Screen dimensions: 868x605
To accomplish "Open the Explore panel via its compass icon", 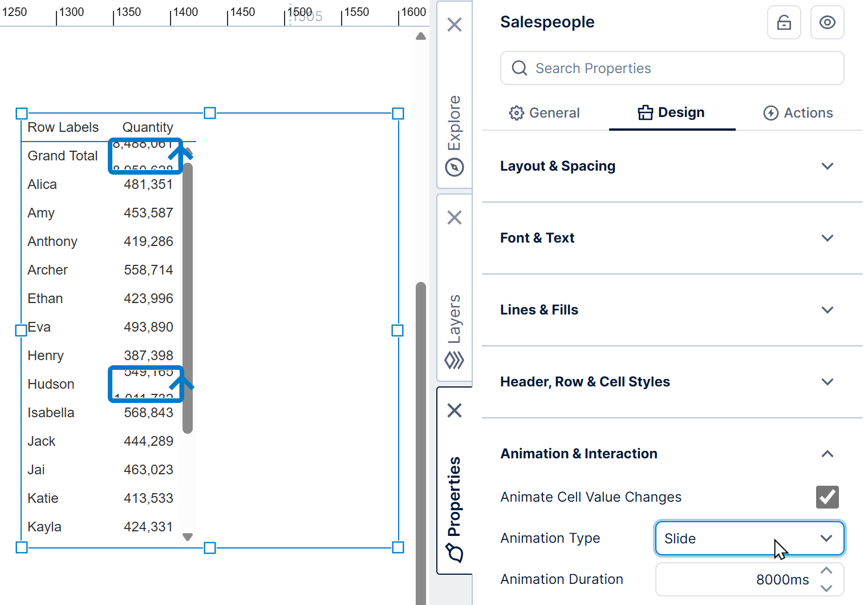I will pyautogui.click(x=455, y=167).
